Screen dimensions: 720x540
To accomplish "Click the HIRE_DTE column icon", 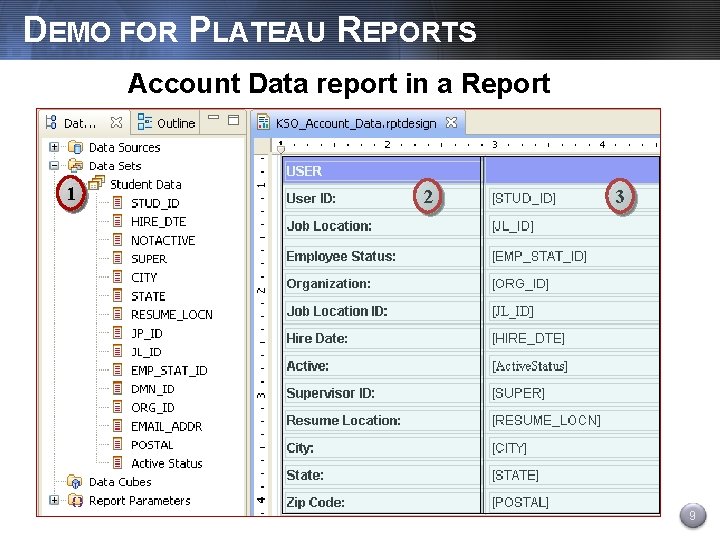I will click(x=118, y=221).
